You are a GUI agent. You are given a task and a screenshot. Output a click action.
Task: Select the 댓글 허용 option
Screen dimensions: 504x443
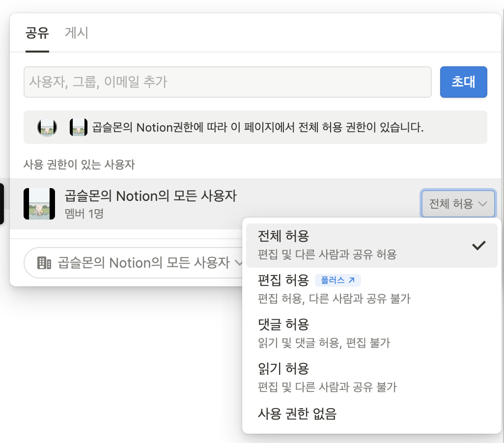point(371,333)
